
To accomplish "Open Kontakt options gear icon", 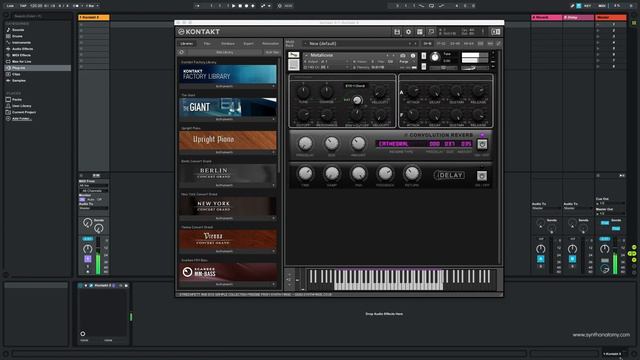I will click(408, 32).
